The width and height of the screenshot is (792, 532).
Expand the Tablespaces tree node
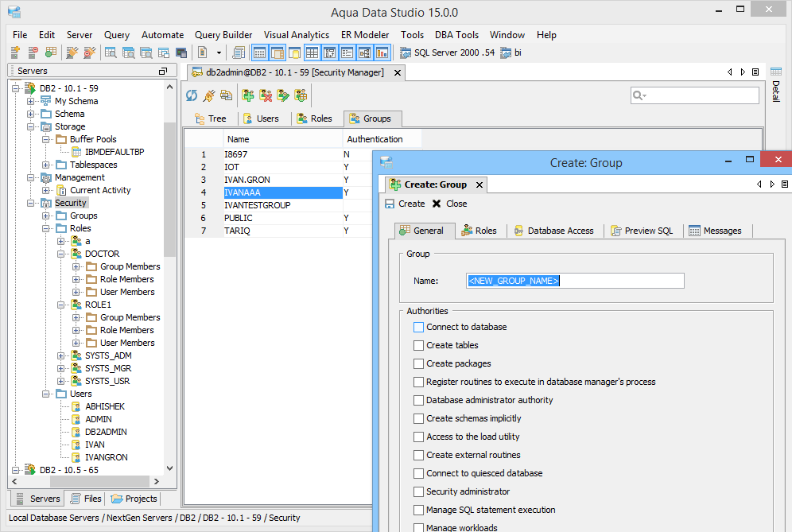click(46, 165)
